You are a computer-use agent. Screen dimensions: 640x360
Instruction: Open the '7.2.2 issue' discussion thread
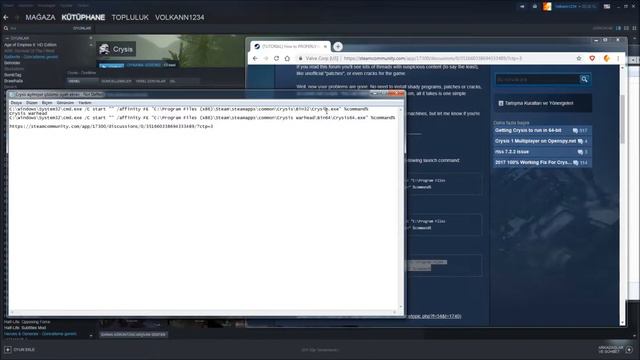pyautogui.click(x=512, y=152)
